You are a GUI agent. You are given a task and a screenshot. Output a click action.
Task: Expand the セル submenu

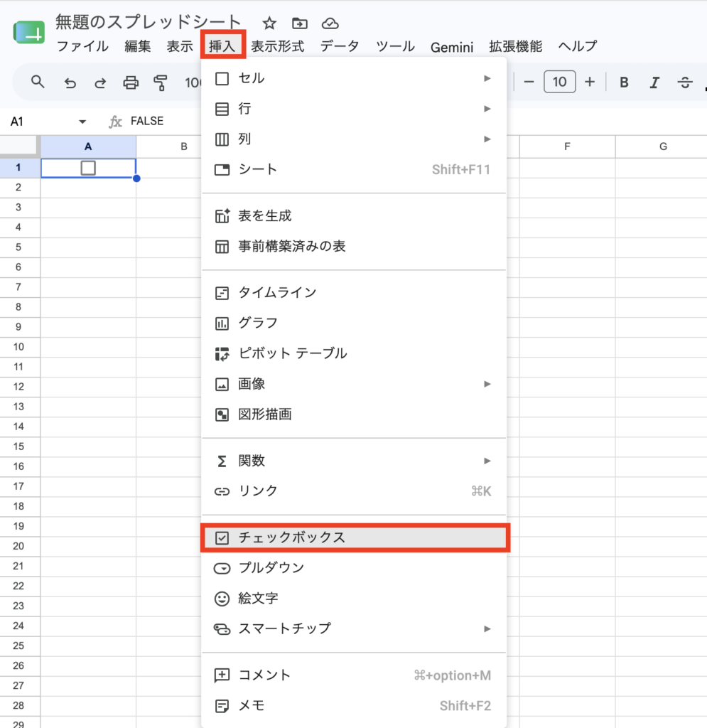(x=354, y=78)
